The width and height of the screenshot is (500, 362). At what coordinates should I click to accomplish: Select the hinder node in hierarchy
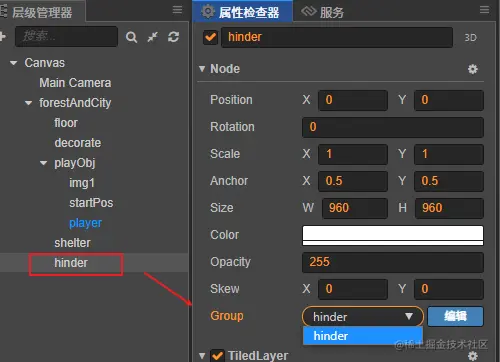pos(71,263)
